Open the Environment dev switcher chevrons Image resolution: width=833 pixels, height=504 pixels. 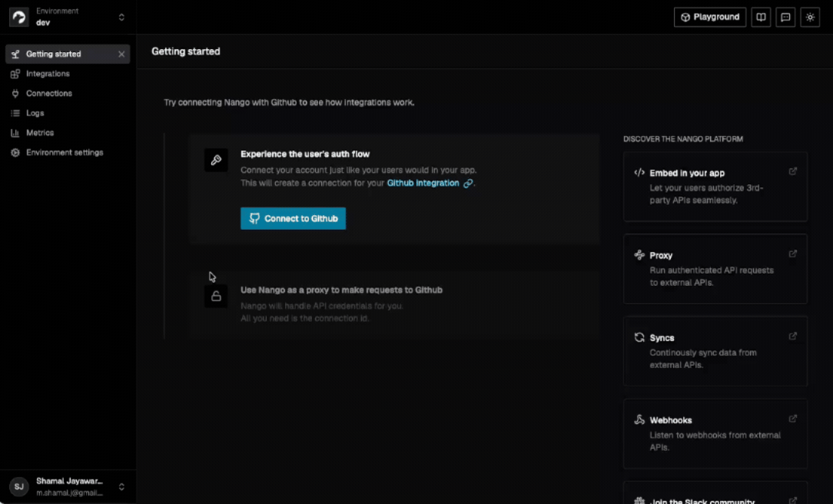(121, 17)
